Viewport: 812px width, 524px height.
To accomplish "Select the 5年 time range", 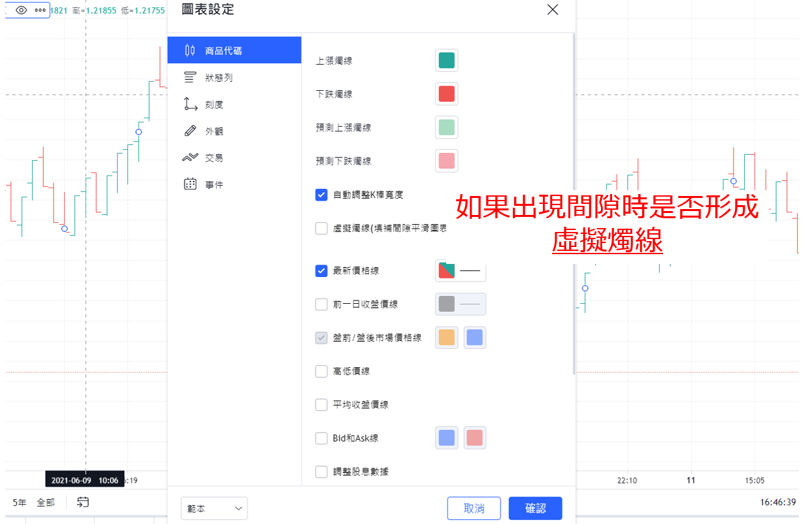I will pos(20,502).
